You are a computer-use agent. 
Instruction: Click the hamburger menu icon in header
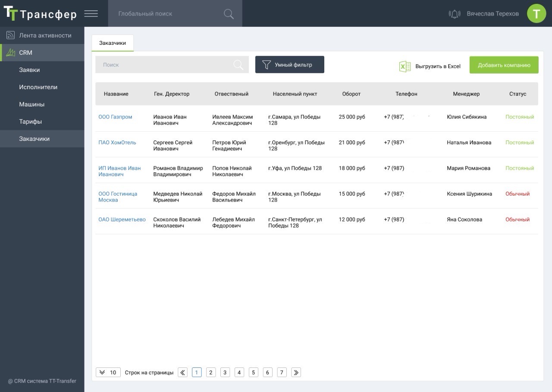(91, 14)
